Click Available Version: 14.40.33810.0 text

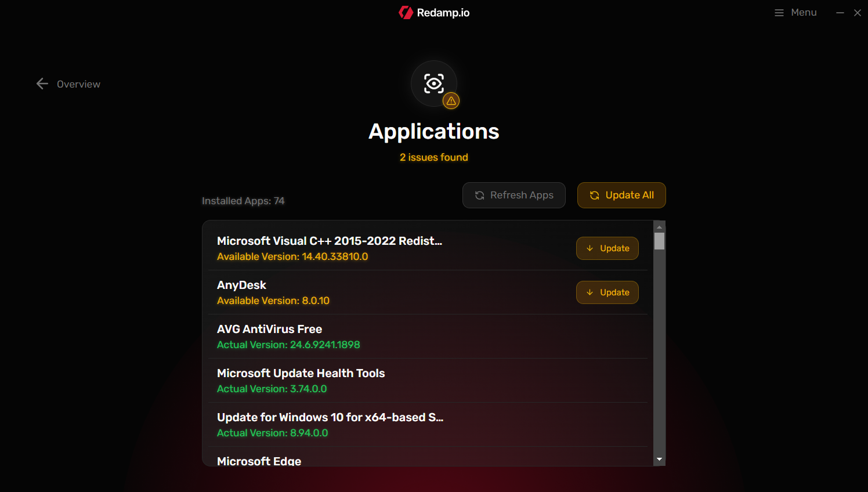292,256
